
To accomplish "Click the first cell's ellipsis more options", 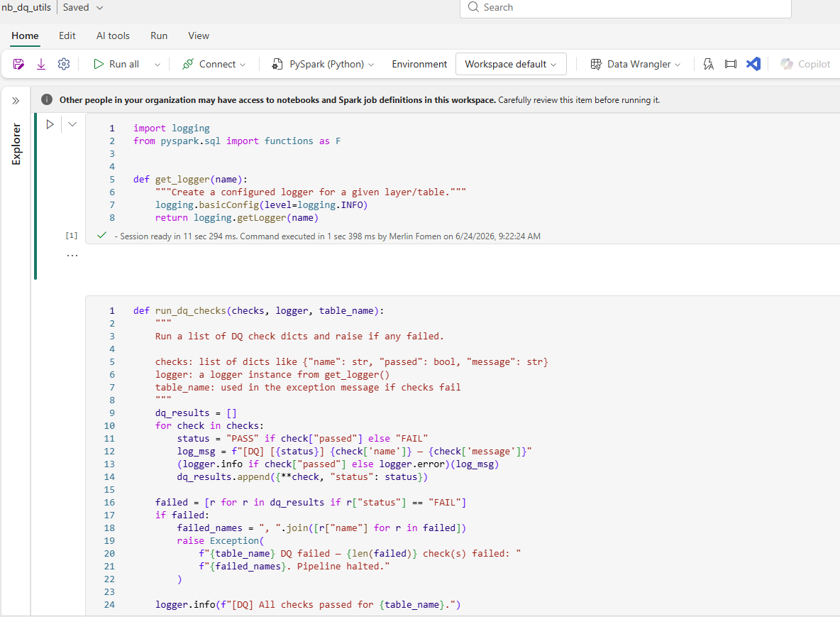I will tap(72, 255).
